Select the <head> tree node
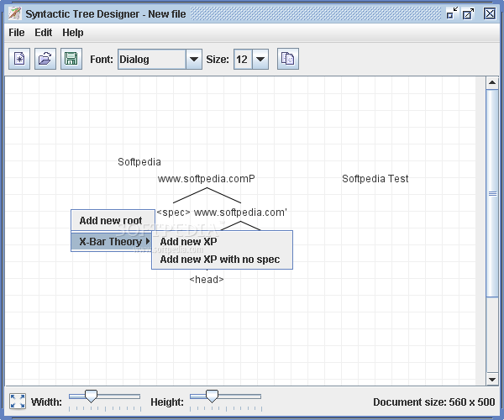Viewport: 504px width, 420px height. tap(207, 280)
